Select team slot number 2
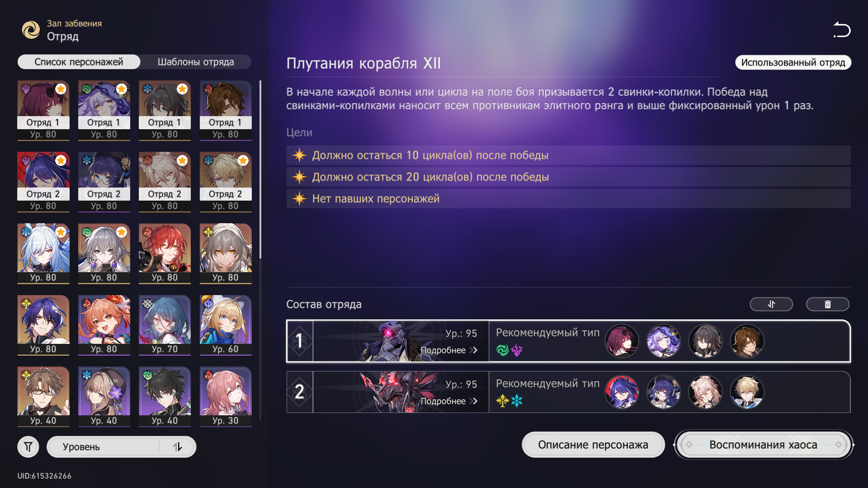Viewport: 868px width, 488px height. point(299,392)
